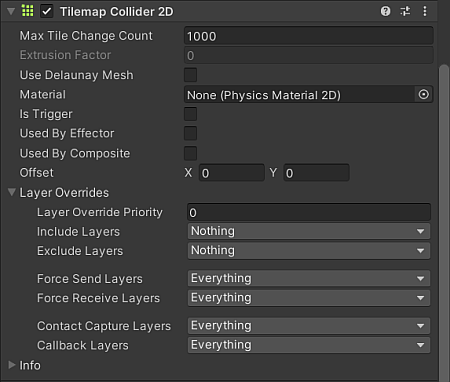
Task: Click the Used By Effector label
Action: click(x=67, y=133)
